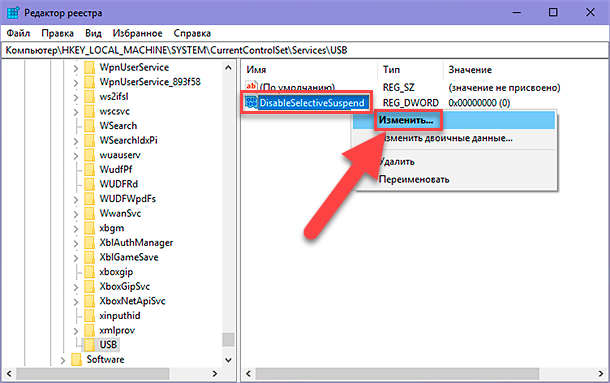Click the WudfPf folder icon
Viewport: 610px width, 383px height.
[89, 169]
